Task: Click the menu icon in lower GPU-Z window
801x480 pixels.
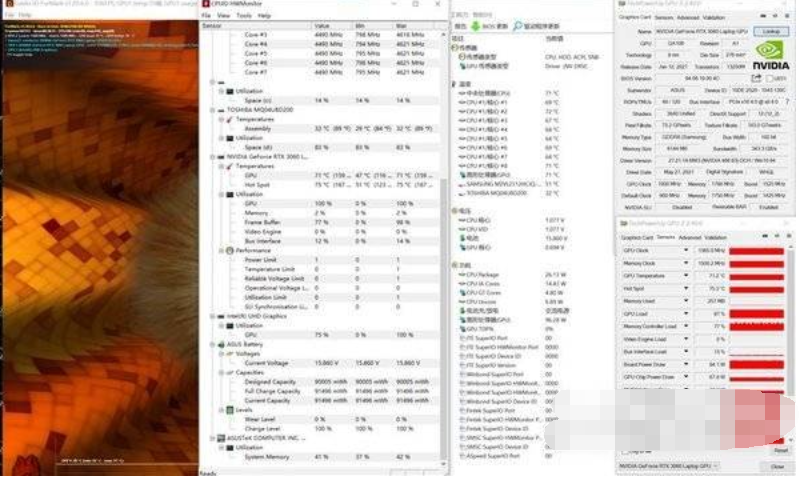Action: [x=789, y=236]
